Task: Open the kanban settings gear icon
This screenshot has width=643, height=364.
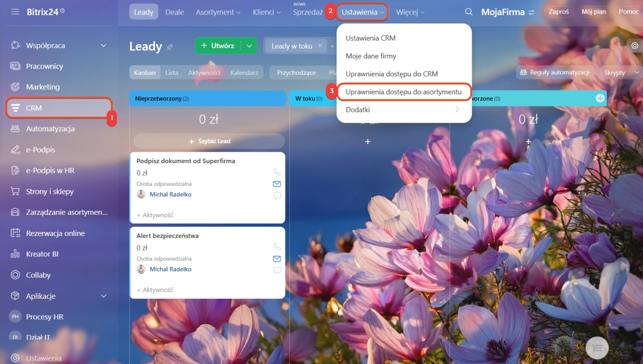Action: tap(635, 46)
